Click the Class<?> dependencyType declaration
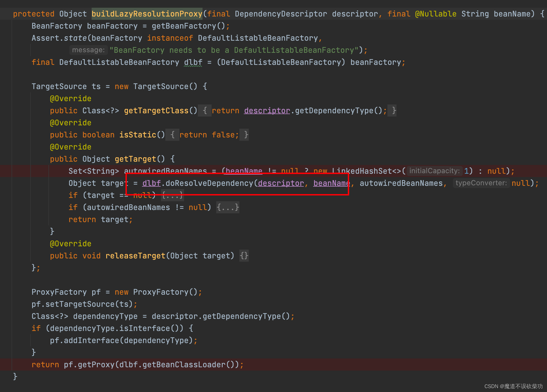 [84, 316]
